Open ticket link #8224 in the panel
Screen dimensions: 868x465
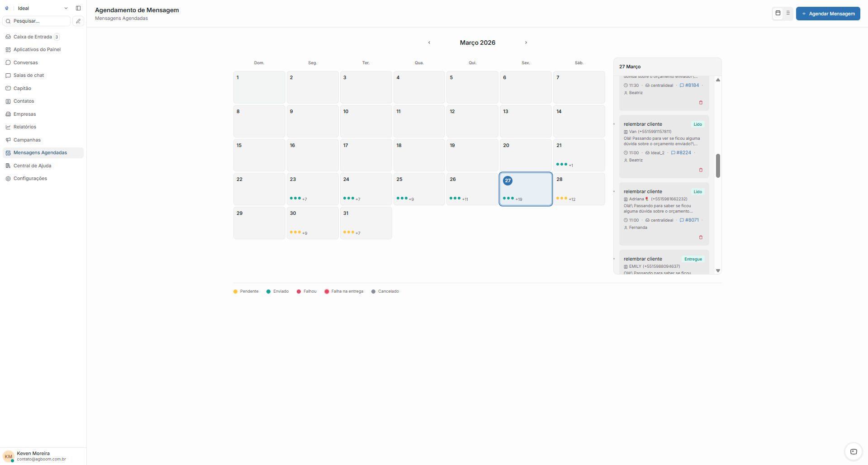(683, 152)
